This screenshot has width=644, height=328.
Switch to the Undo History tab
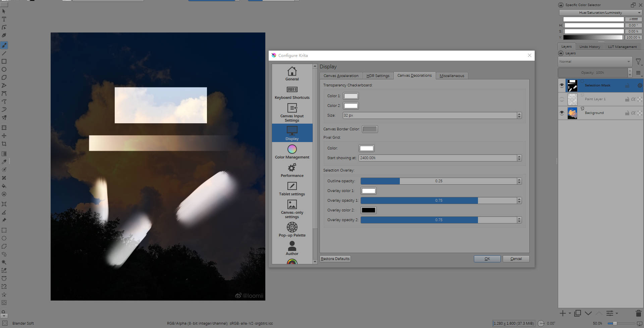589,47
